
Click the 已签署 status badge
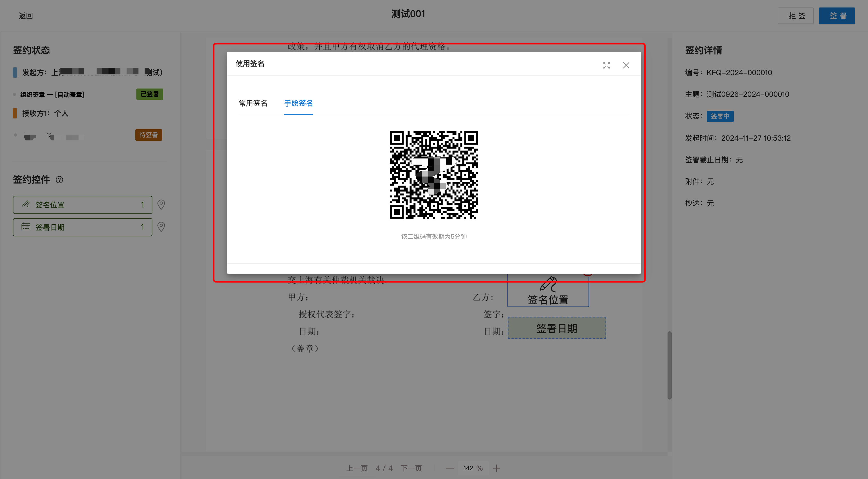[x=150, y=94]
